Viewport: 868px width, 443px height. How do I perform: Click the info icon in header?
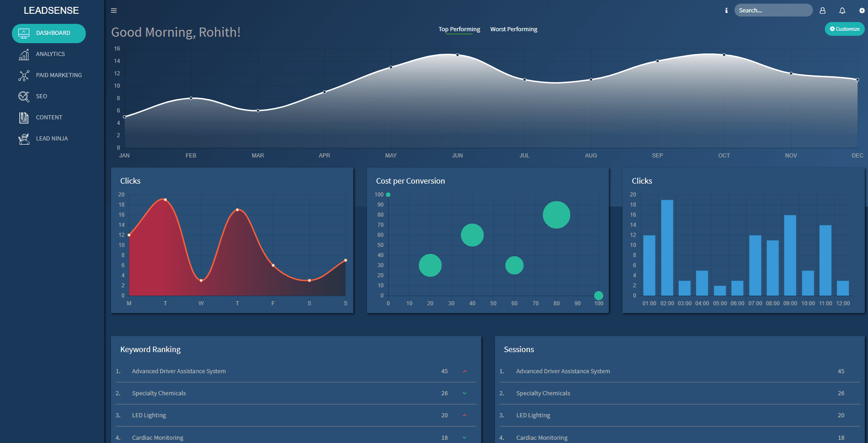pos(726,10)
